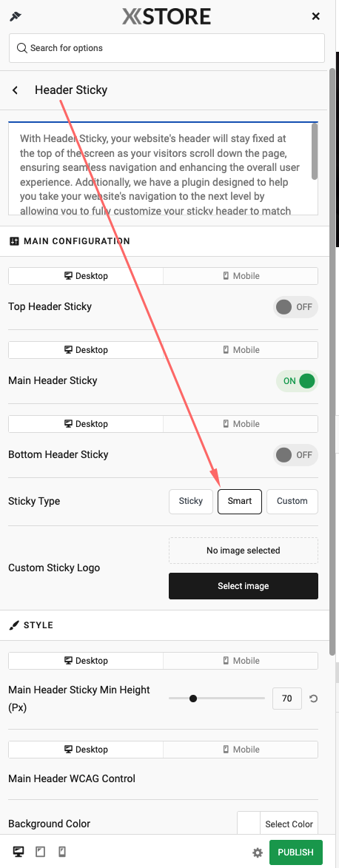Select Mobile tab above Main Header WCAG Control
Viewport: 339px width, 868px height.
pos(241,750)
